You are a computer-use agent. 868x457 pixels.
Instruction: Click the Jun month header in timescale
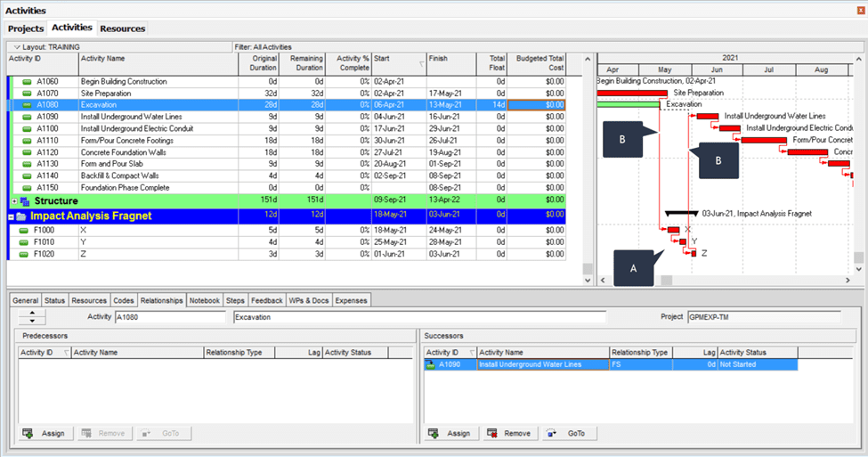tap(717, 69)
